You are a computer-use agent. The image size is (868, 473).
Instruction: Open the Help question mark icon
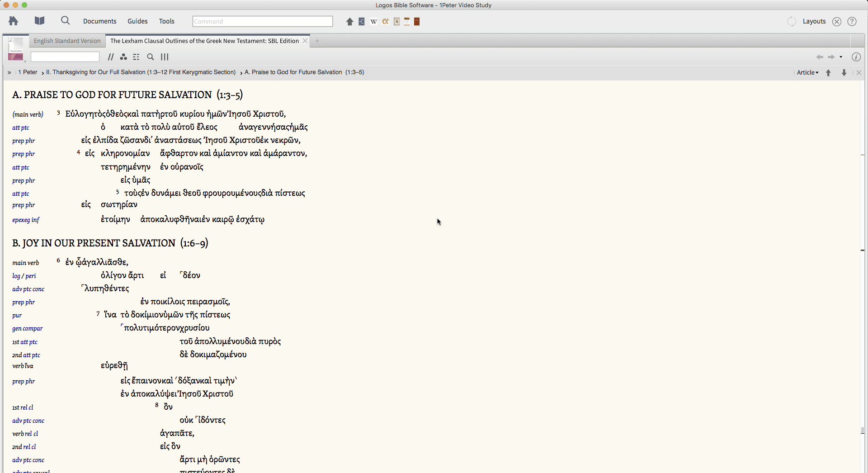point(852,21)
